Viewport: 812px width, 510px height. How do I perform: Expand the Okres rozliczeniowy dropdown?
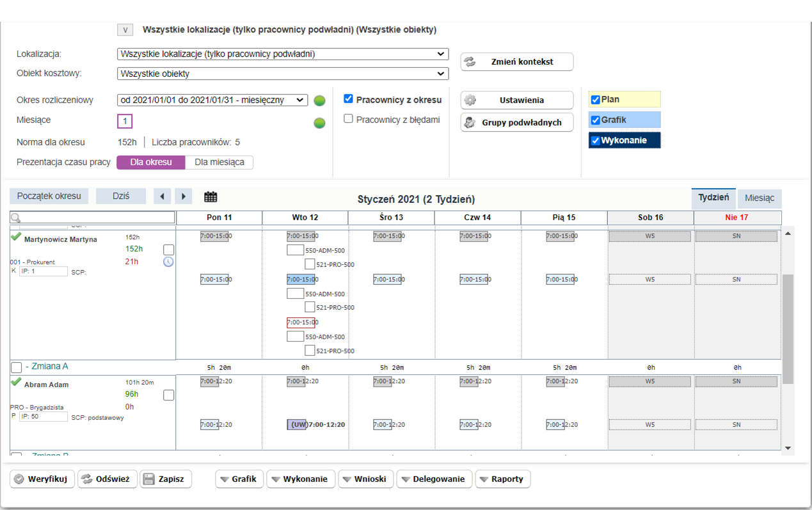(212, 100)
